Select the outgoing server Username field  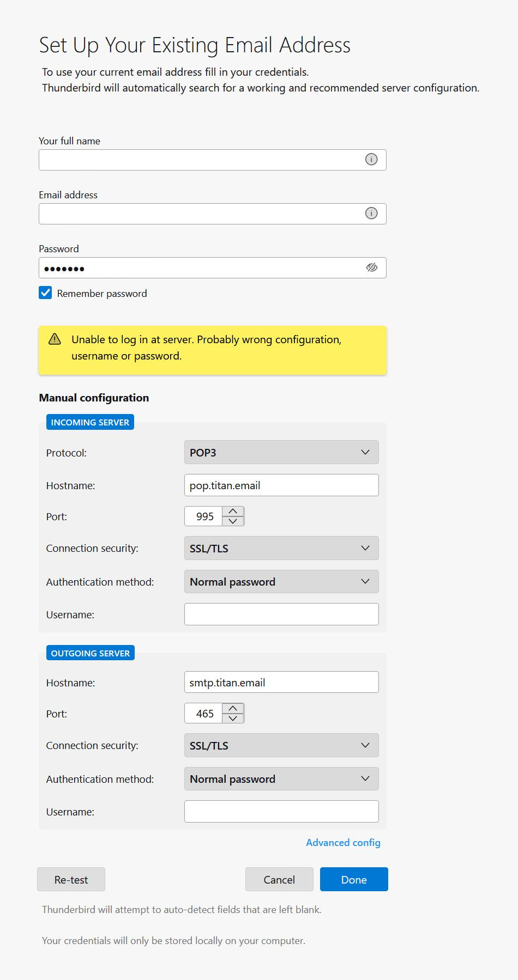click(x=281, y=811)
